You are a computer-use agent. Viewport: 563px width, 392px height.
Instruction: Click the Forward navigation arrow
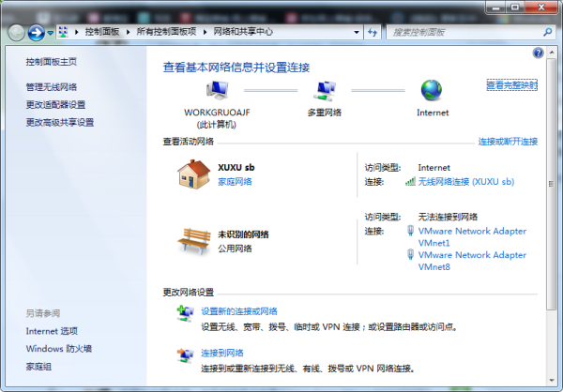37,33
